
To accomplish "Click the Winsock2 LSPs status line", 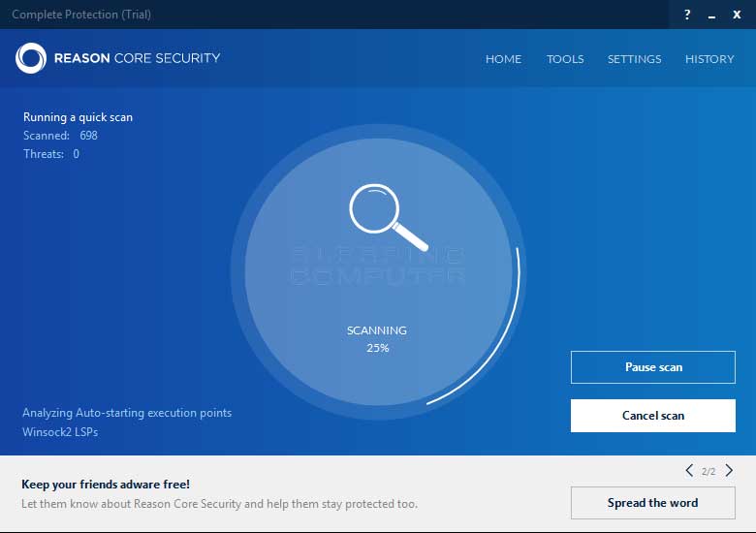I will point(60,432).
